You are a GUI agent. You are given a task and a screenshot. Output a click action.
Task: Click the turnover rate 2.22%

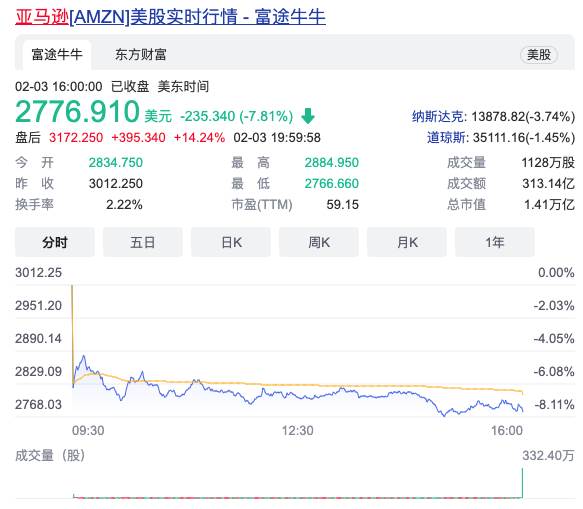coord(124,204)
